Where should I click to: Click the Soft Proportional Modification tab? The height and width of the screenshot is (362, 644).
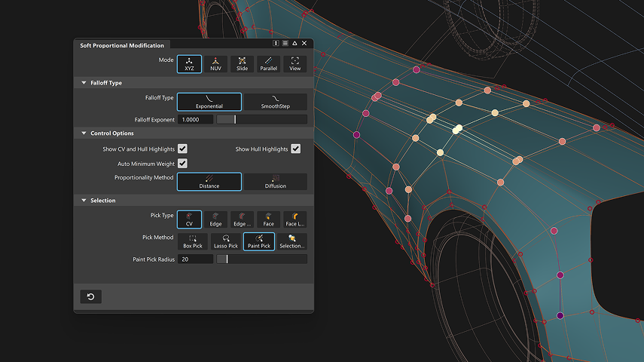coord(121,45)
